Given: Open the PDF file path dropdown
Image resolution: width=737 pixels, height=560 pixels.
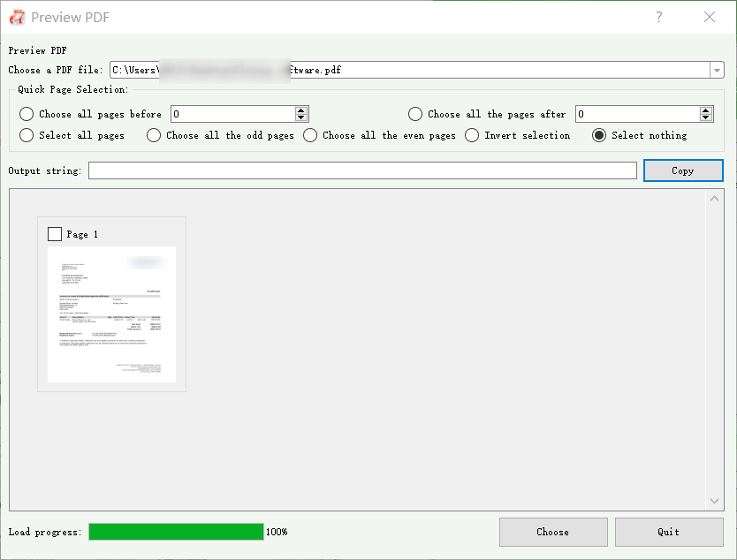Looking at the screenshot, I should click(716, 70).
